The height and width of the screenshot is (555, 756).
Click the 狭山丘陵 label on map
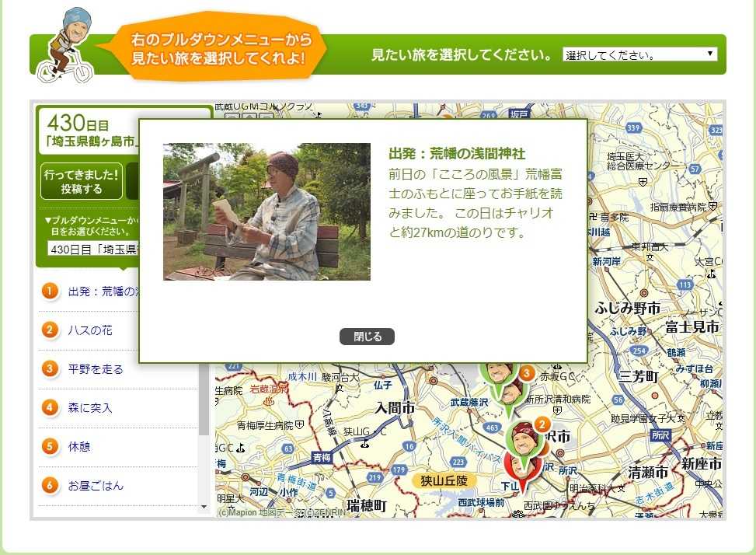[444, 480]
